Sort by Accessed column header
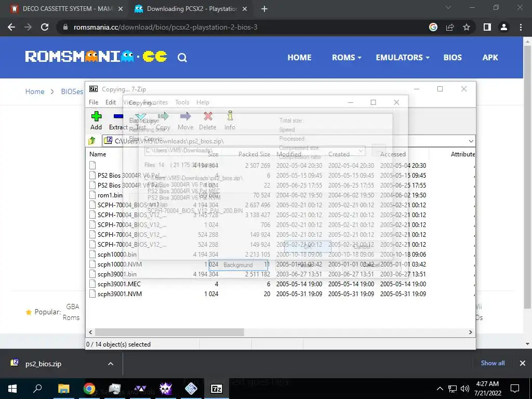This screenshot has height=399, width=532. tap(393, 154)
